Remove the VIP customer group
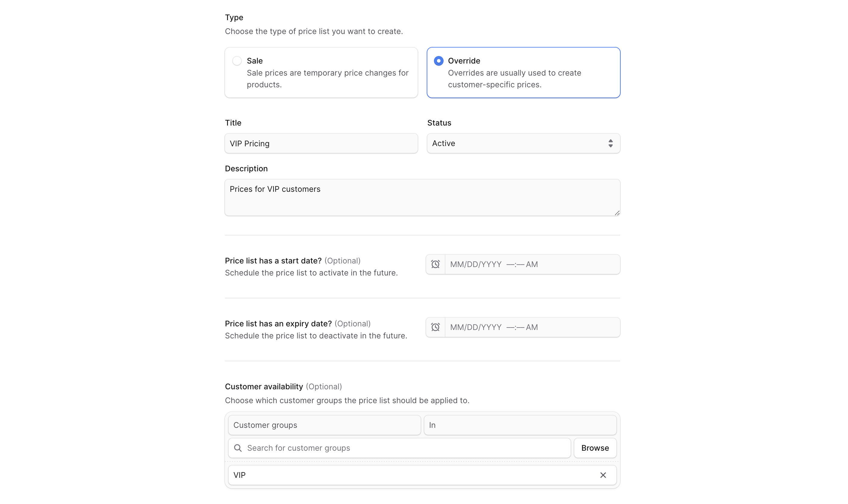The height and width of the screenshot is (504, 848). pyautogui.click(x=603, y=475)
